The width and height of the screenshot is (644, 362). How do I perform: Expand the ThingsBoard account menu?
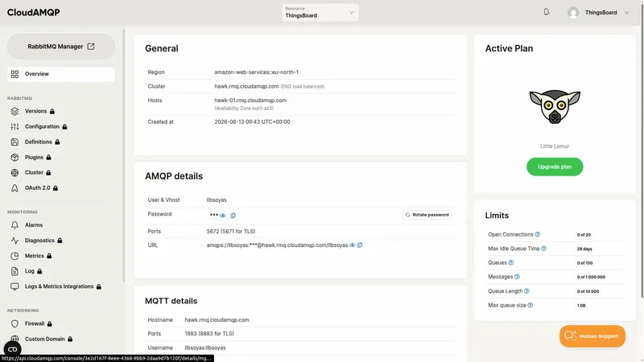click(626, 13)
